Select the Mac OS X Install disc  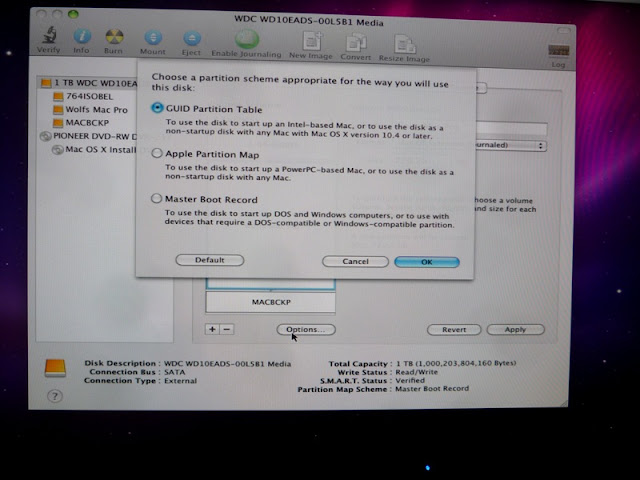(x=94, y=149)
